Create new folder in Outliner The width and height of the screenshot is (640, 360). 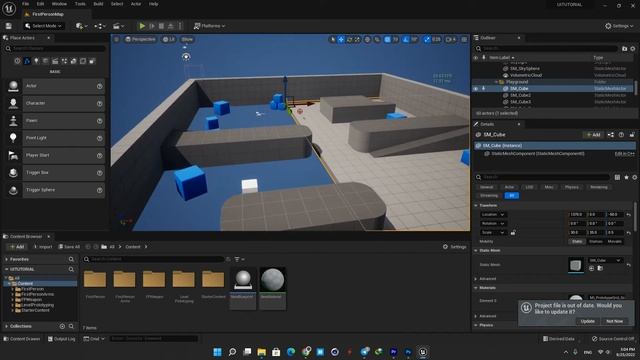tap(624, 49)
